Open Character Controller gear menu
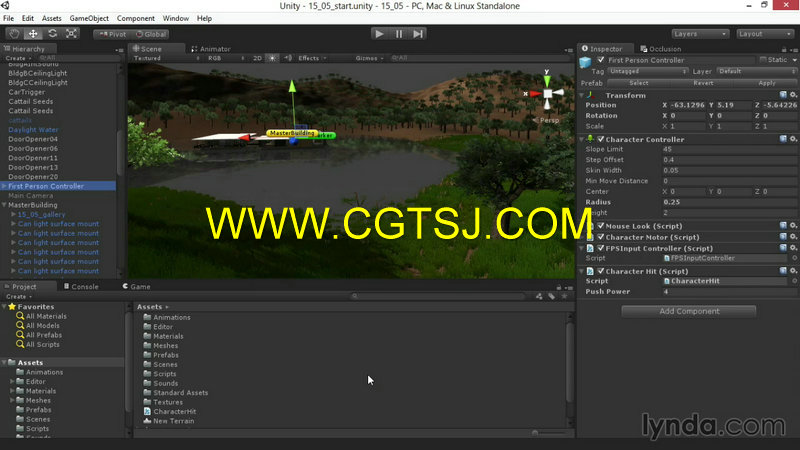The width and height of the screenshot is (800, 450). (x=793, y=139)
